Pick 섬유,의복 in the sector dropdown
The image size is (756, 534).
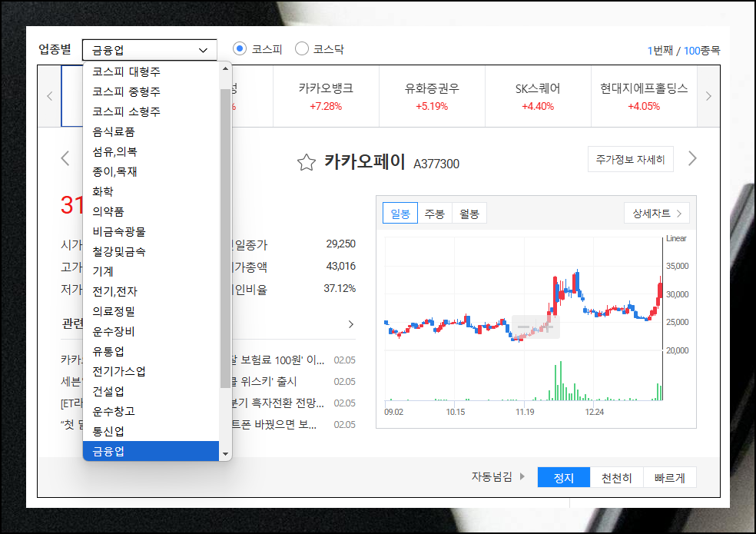point(151,151)
